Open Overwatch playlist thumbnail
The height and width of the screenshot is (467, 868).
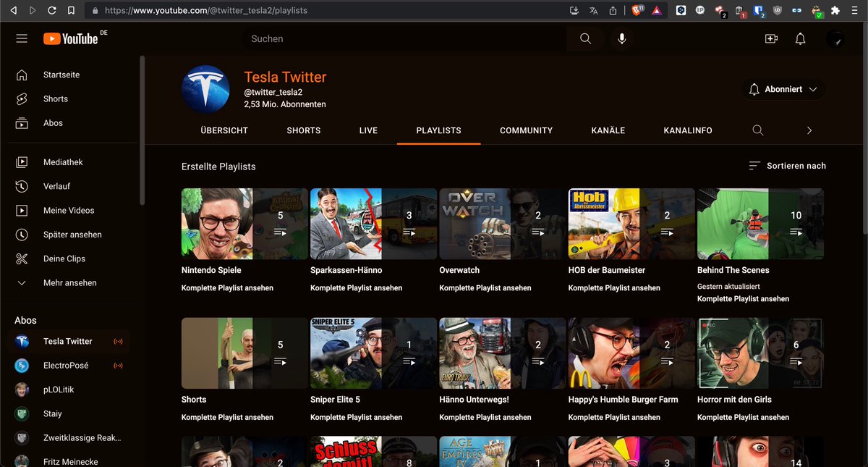503,224
